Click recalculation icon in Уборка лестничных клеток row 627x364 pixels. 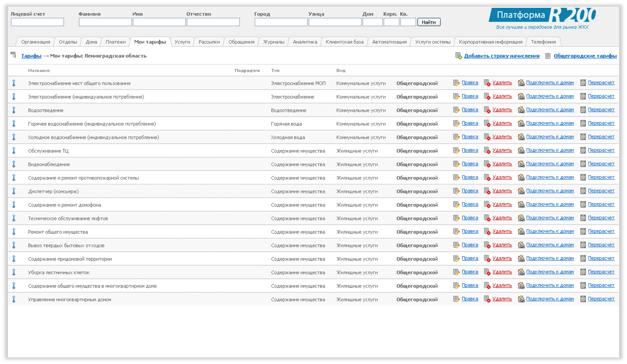(583, 273)
